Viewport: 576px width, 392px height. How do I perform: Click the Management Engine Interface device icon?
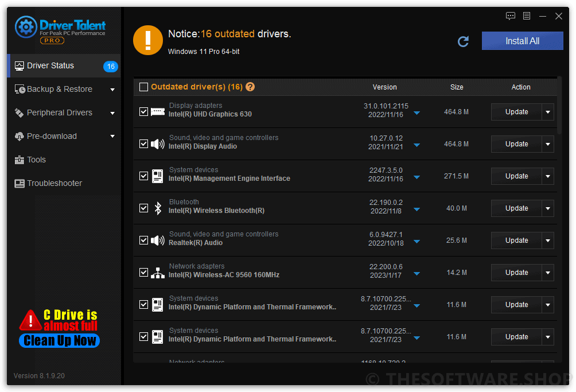pos(158,176)
